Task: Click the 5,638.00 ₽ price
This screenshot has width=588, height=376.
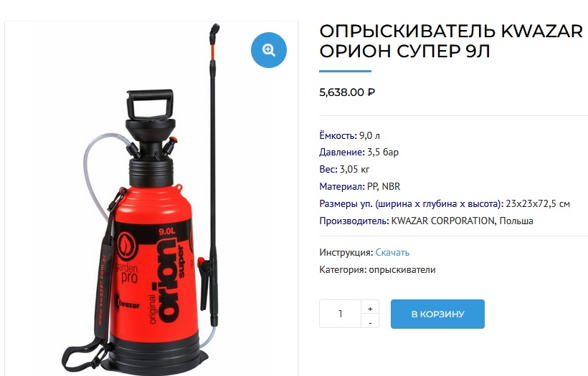Action: pos(347,92)
